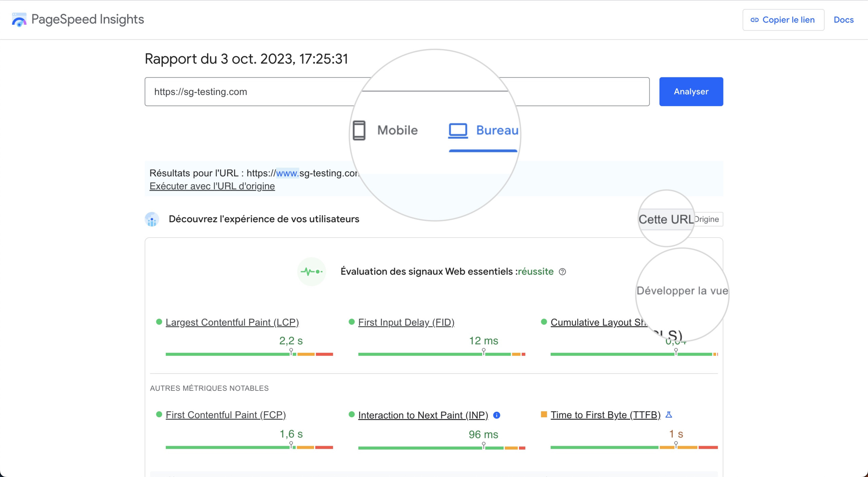Screen dimensions: 868x477
Task: Click the LCP distribution bar
Action: (x=249, y=354)
